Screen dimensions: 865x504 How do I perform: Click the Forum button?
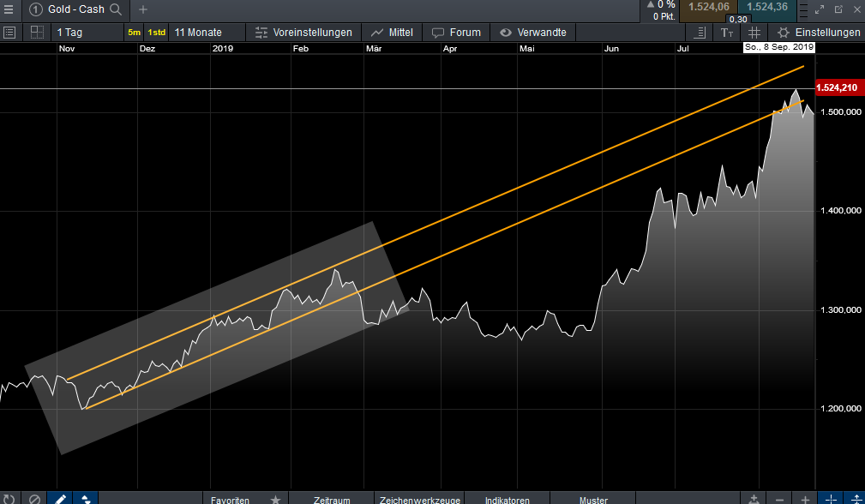tap(457, 33)
